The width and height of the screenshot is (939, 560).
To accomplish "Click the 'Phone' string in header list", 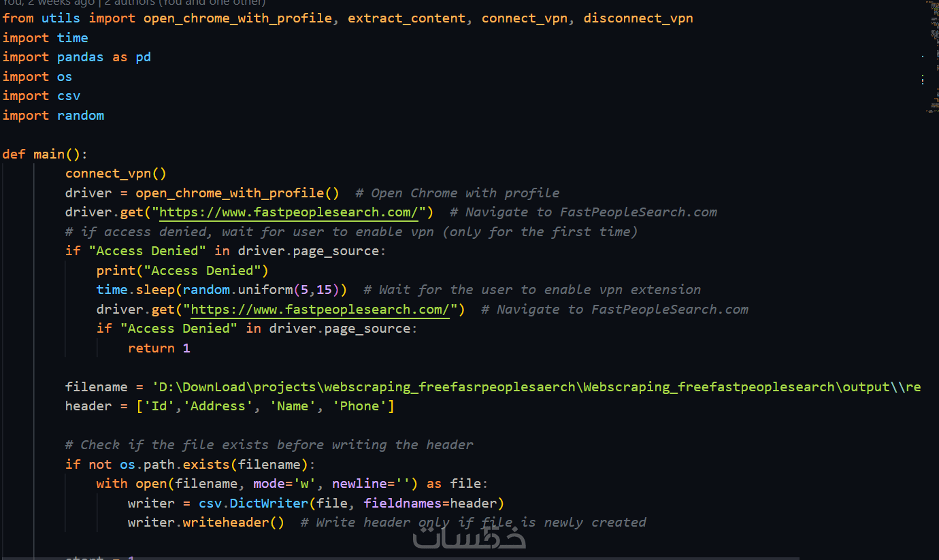I will pos(359,406).
